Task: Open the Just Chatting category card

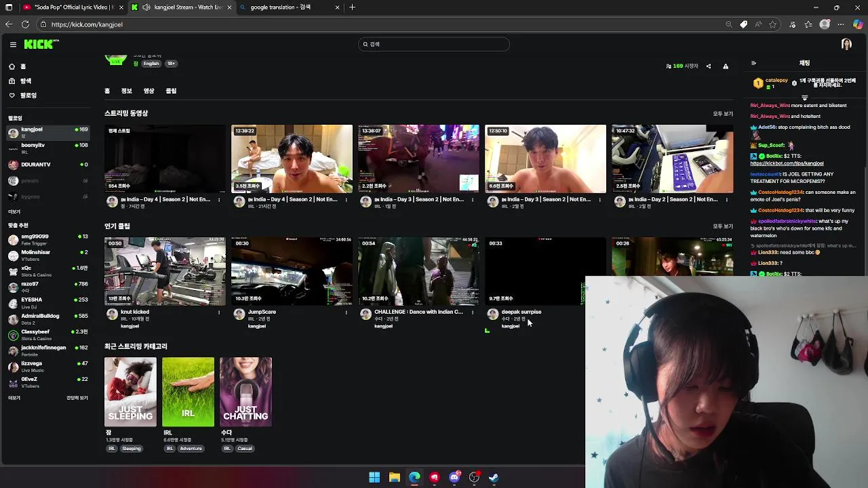Action: [245, 392]
